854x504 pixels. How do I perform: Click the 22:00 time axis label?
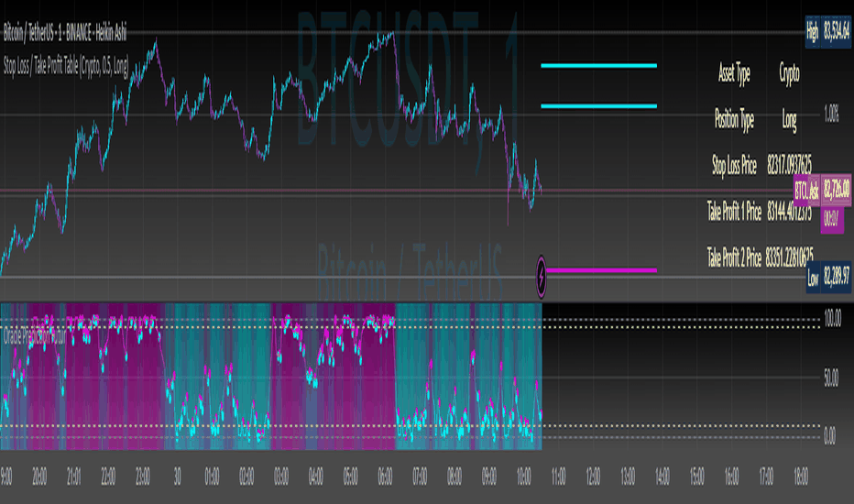[x=108, y=477]
